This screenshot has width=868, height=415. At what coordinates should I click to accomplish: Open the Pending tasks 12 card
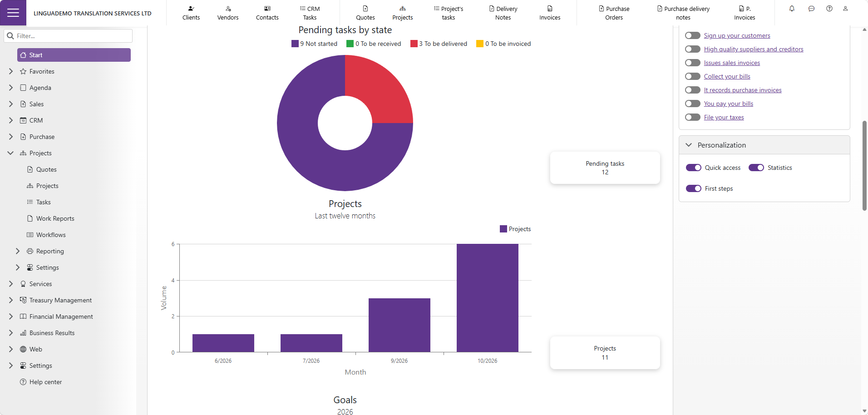(605, 168)
